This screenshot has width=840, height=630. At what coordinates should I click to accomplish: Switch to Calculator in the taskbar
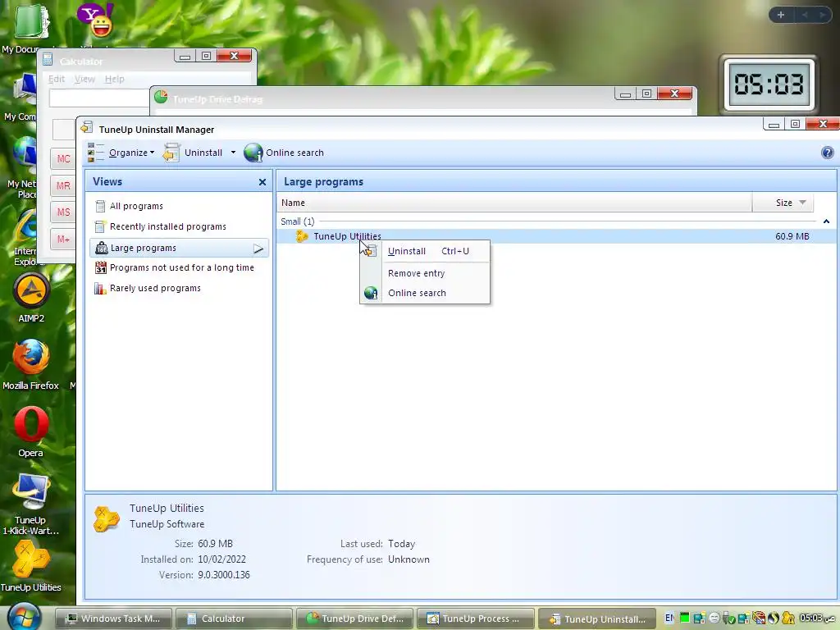tap(234, 619)
